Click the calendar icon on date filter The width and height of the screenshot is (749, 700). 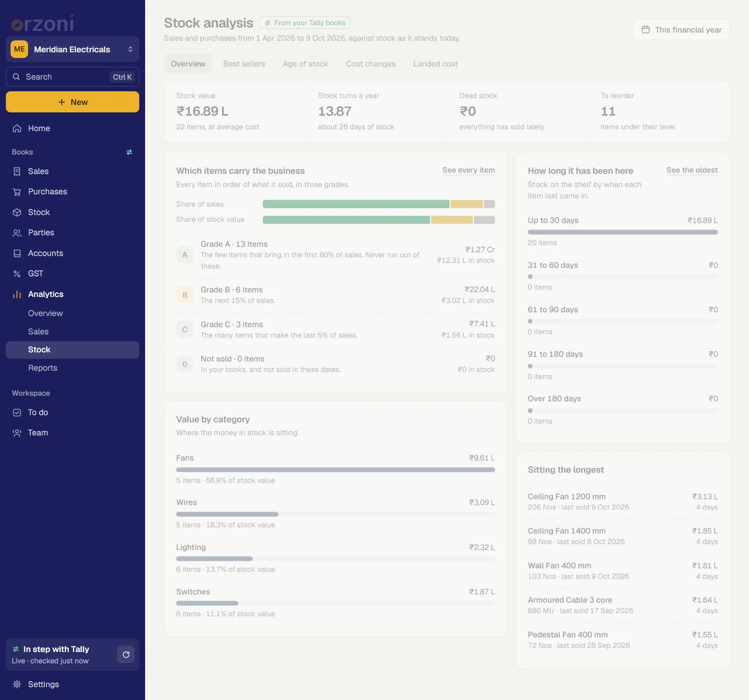646,30
